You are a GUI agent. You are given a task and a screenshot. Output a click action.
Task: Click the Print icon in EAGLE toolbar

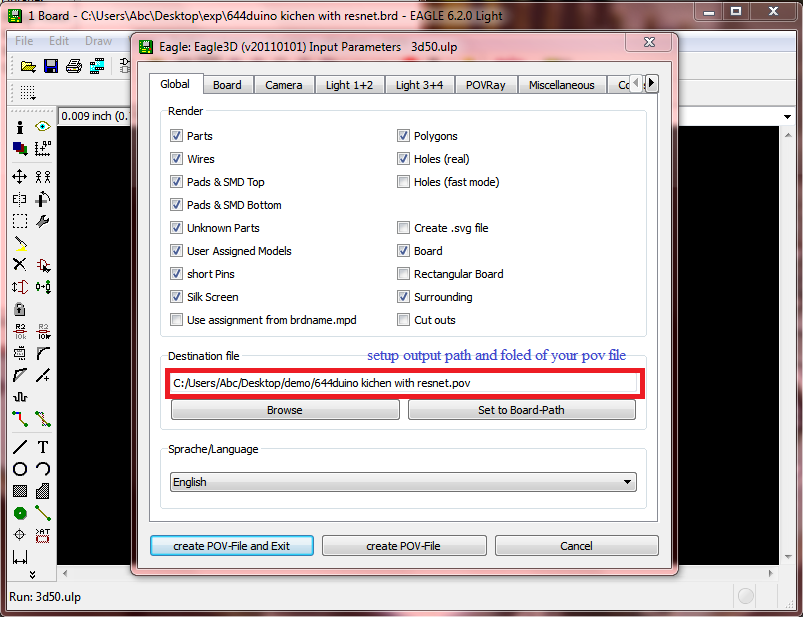pos(74,66)
